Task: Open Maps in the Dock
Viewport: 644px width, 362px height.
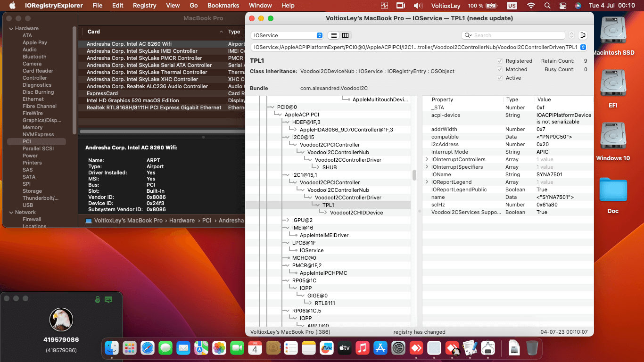Action: click(x=201, y=348)
